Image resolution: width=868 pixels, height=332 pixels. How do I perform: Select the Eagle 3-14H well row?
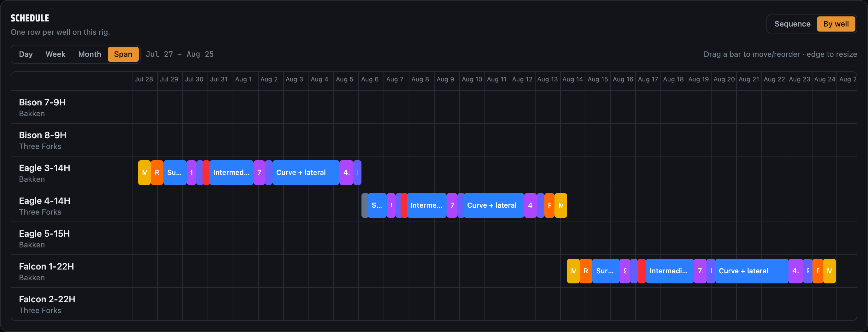(434, 173)
